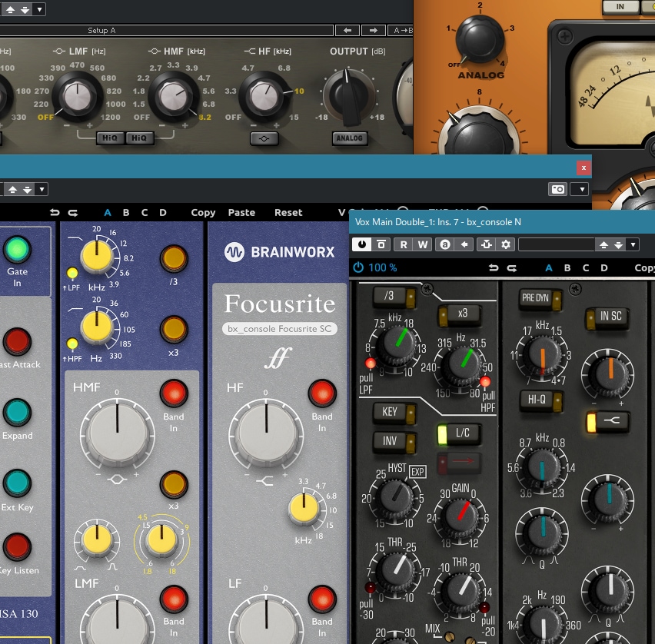This screenshot has height=644, width=655.
Task: Select settings slot B in bx_console N
Action: click(x=567, y=267)
